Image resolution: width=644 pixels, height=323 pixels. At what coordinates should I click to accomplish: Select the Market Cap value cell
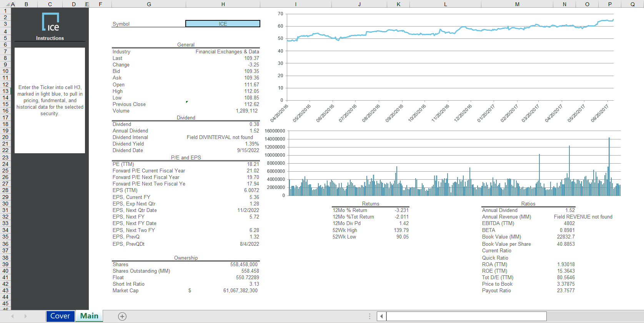[x=240, y=291]
